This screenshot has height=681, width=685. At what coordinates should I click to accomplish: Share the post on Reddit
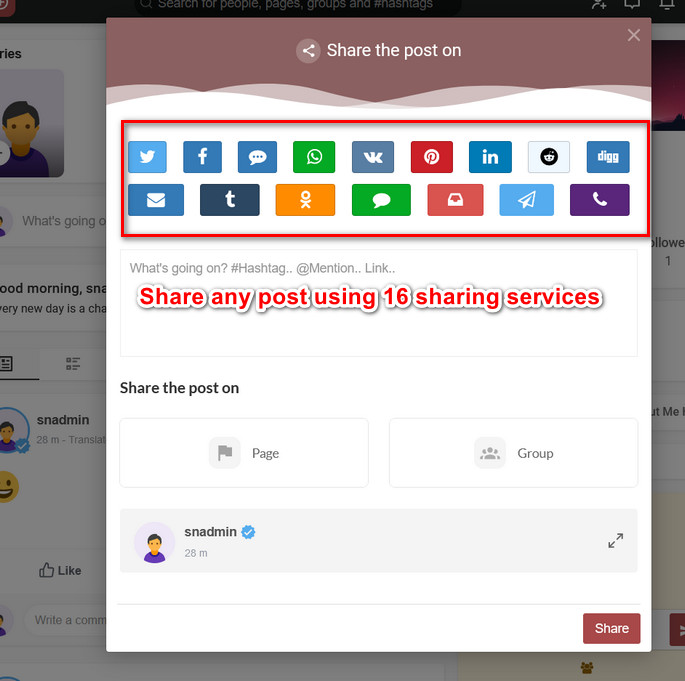[549, 157]
